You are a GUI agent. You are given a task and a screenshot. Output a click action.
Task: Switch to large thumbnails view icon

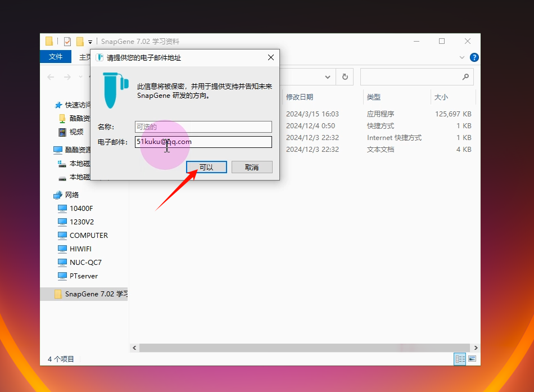(x=472, y=359)
